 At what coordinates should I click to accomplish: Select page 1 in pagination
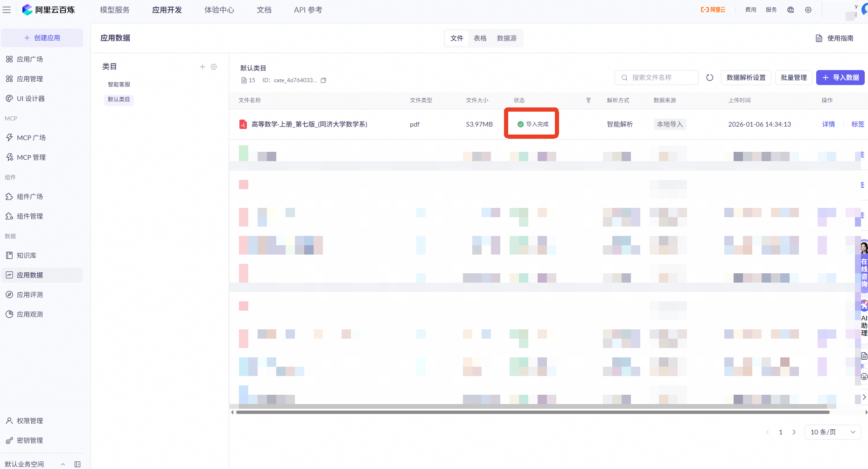click(x=781, y=432)
